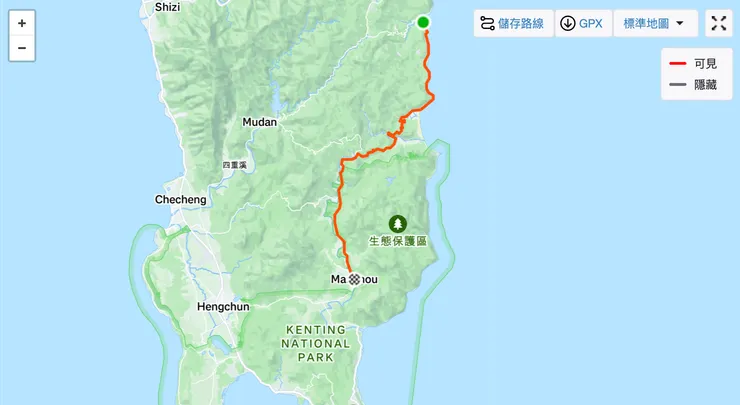This screenshot has height=405, width=740.
Task: Save the route with 儲存路線
Action: coord(513,23)
